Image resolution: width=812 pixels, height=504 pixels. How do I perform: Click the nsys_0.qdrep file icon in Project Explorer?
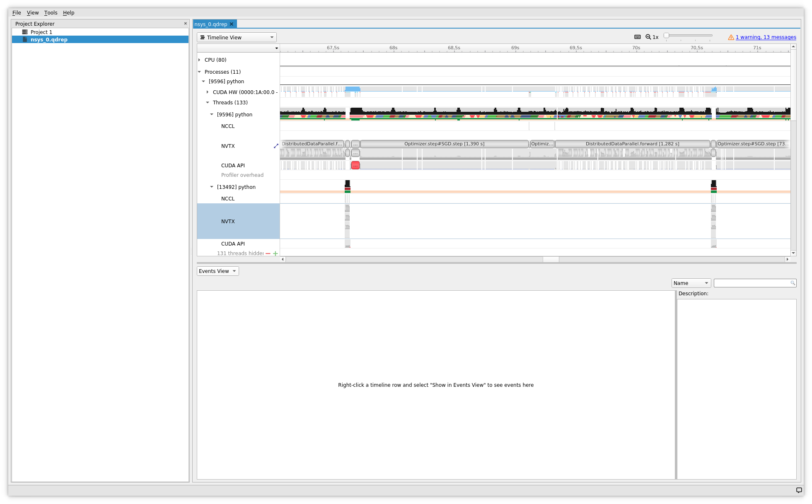(x=24, y=39)
